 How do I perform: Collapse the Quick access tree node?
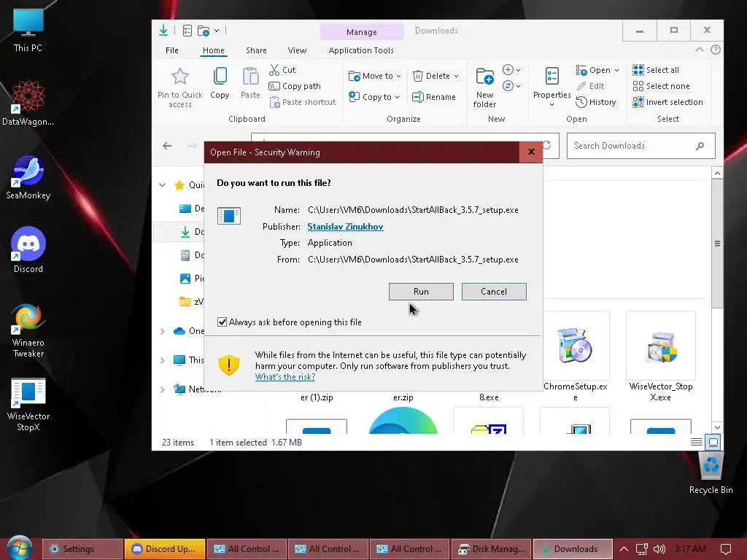pos(163,184)
